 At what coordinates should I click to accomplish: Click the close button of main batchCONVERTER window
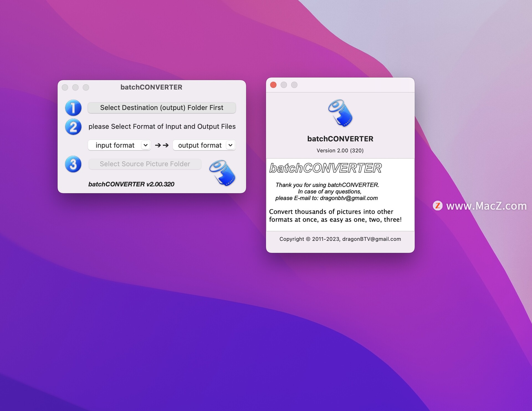65,87
